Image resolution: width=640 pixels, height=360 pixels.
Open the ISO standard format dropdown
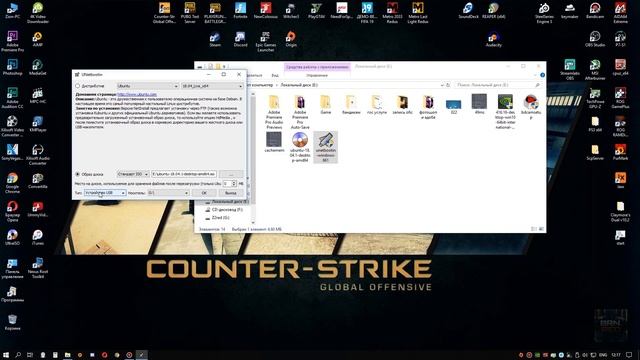point(133,174)
